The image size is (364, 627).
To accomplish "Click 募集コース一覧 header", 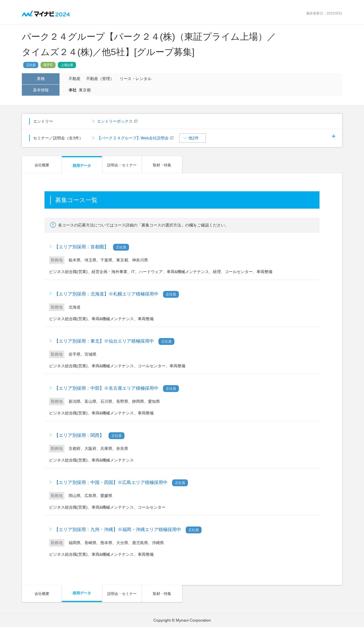I will (x=182, y=200).
